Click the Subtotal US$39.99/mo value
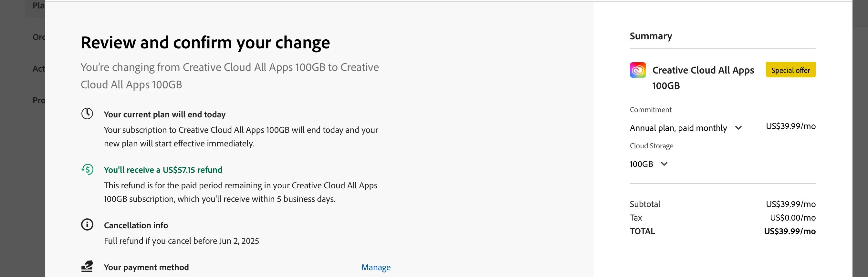This screenshot has width=868, height=277. tap(790, 204)
